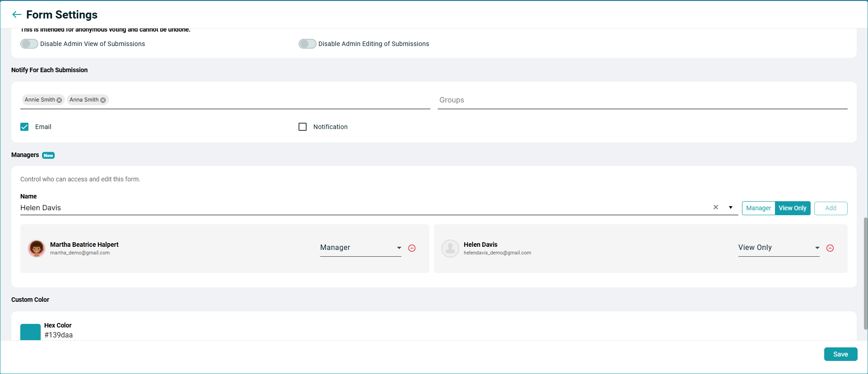Open Helen Davis's View Only role dropdown
The height and width of the screenshot is (374, 868).
pyautogui.click(x=779, y=248)
